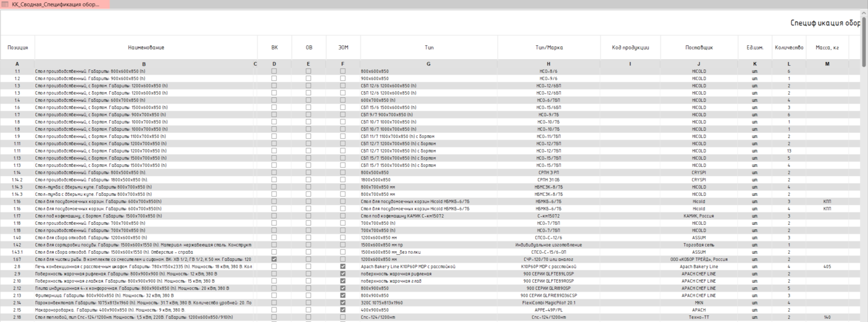Click the Спецификация title cell
The image size is (868, 322).
click(825, 23)
